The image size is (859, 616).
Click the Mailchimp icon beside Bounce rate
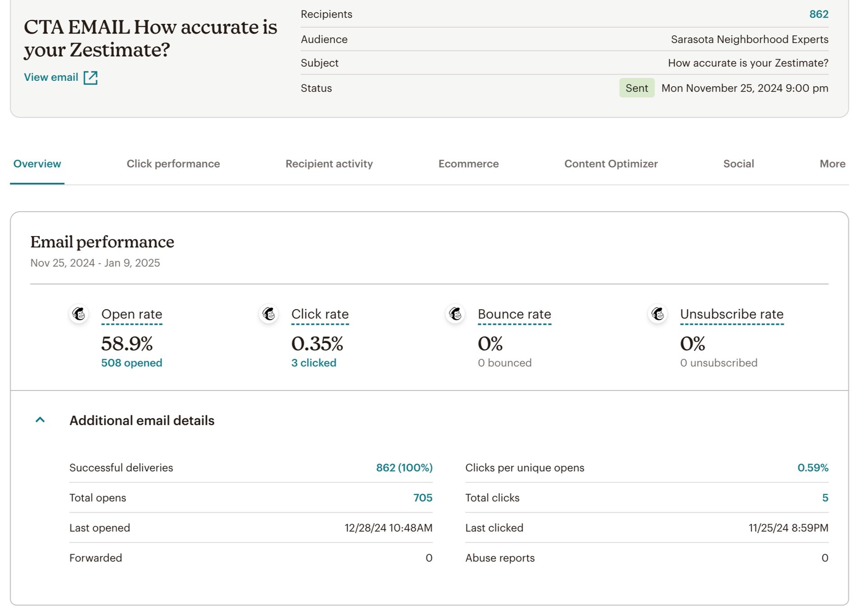coord(455,314)
